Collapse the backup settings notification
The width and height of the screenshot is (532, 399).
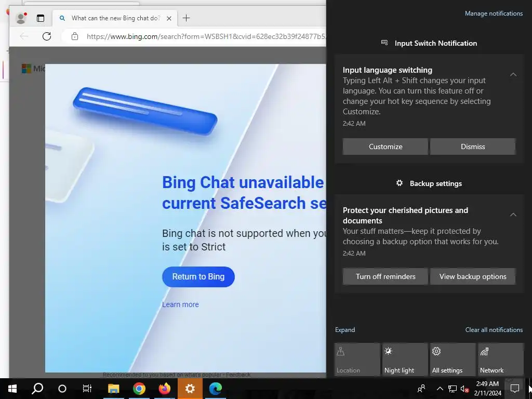(x=513, y=215)
